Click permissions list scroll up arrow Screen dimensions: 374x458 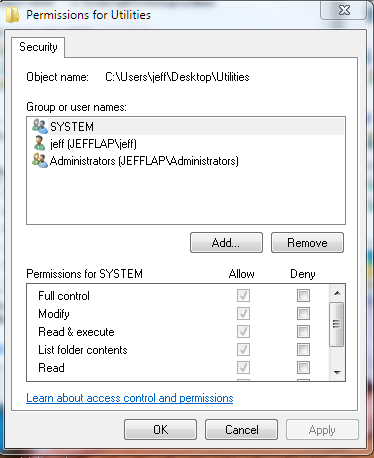337,293
